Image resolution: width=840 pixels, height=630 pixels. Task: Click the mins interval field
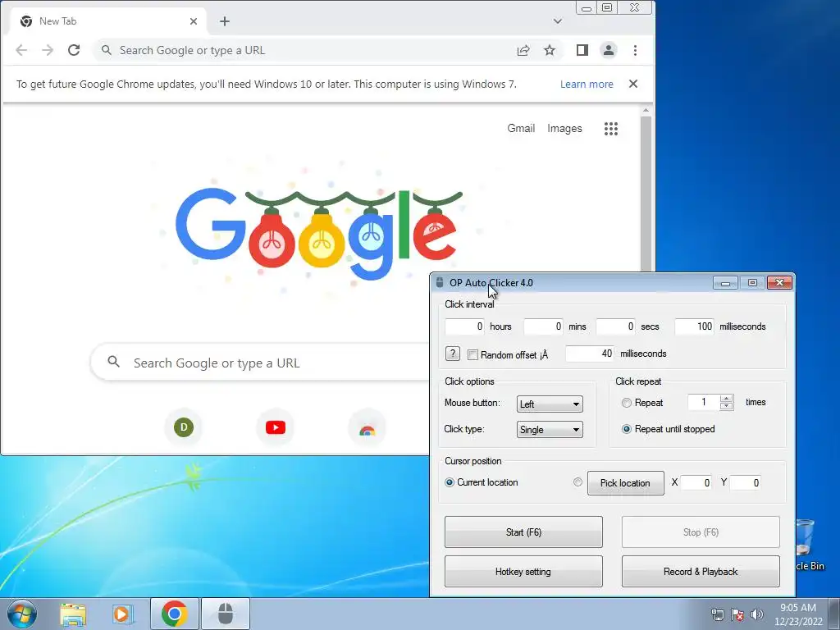click(x=543, y=326)
